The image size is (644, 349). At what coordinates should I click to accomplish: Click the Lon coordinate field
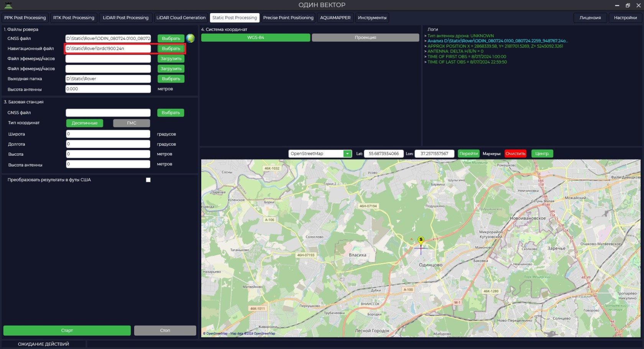[x=434, y=154]
